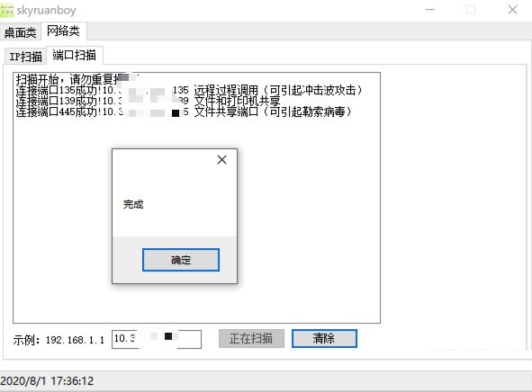Select the 端口139 文件和打印机共享 result line
Screen dimensions: 532x392
pos(148,101)
